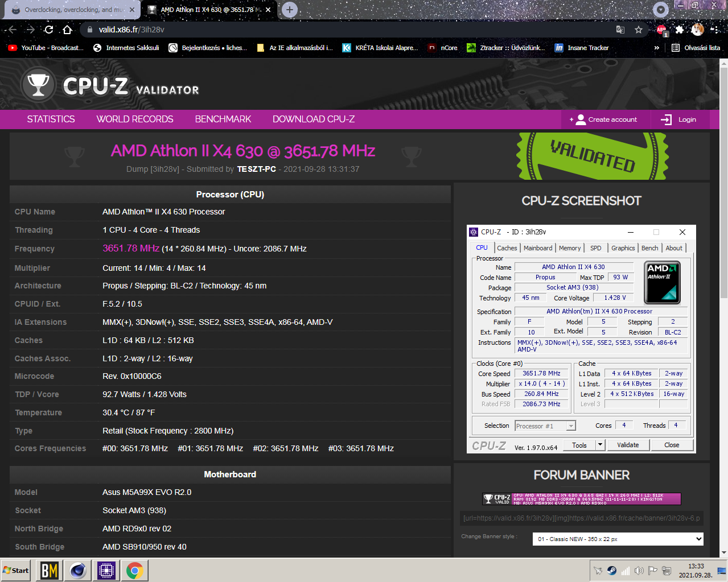
Task: Open the 'KRÉTA Iskolai Alapre...' bookmark
Action: [x=380, y=48]
